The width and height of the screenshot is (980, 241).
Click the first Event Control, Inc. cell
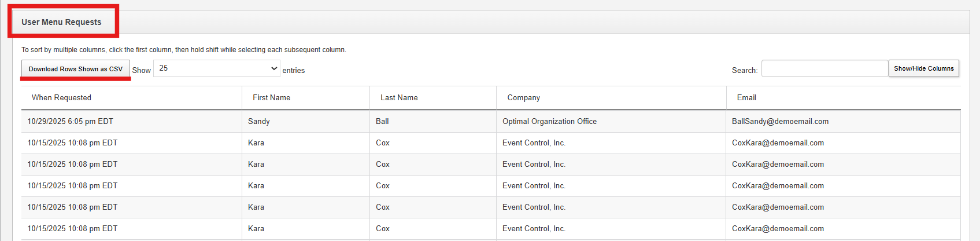click(x=534, y=143)
